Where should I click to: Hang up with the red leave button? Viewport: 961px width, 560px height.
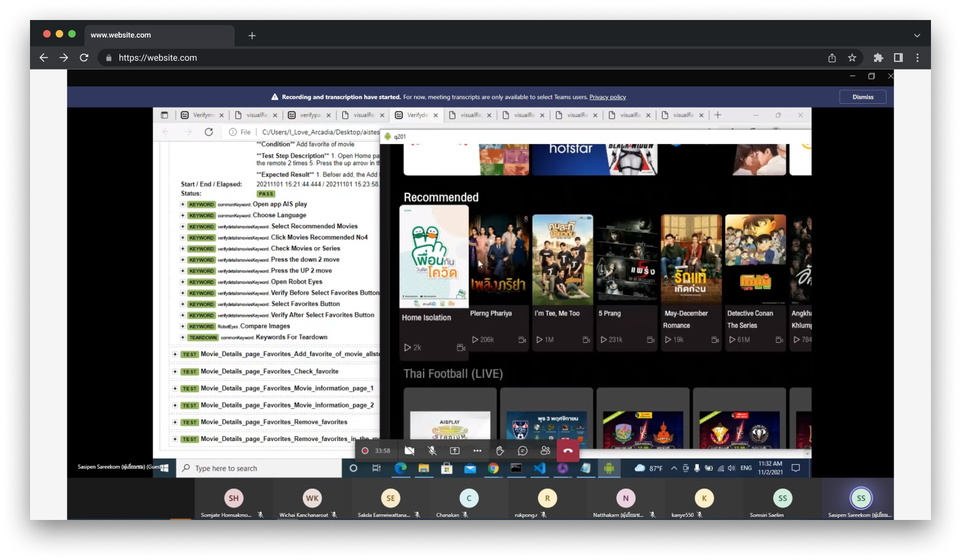tap(568, 451)
